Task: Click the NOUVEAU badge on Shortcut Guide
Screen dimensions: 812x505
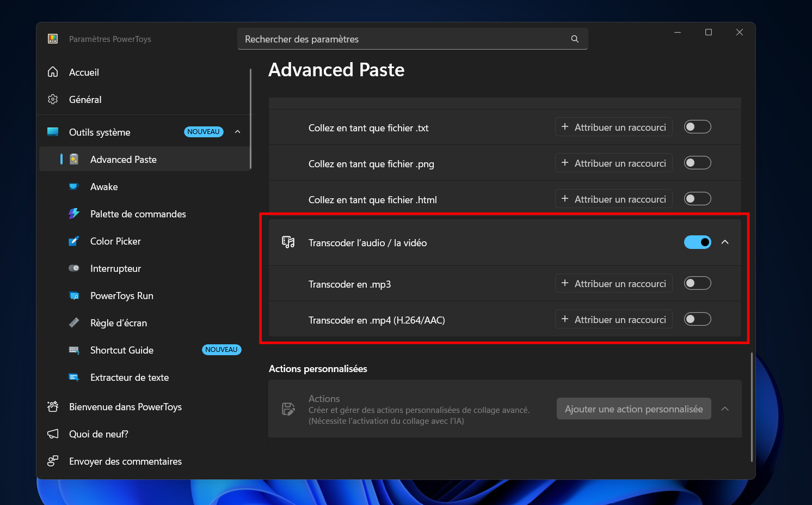Action: pyautogui.click(x=222, y=350)
